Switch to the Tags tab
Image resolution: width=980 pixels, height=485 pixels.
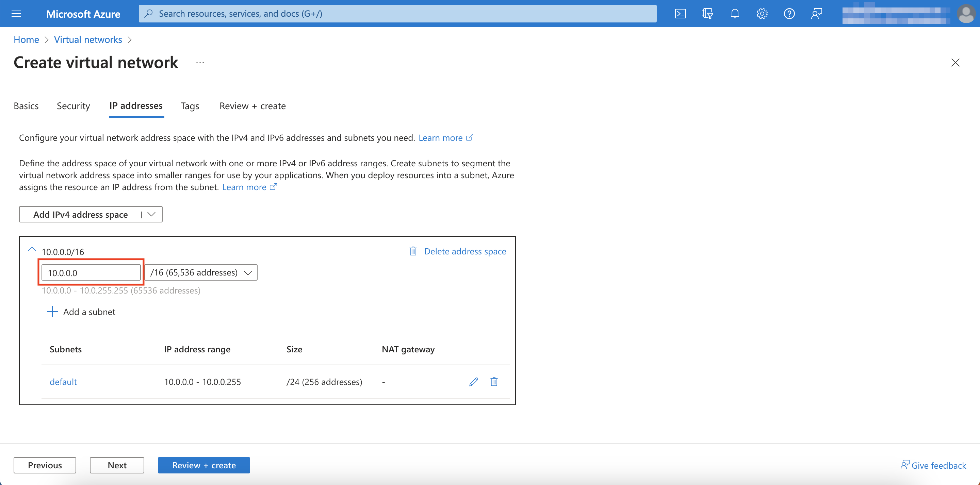pos(190,106)
